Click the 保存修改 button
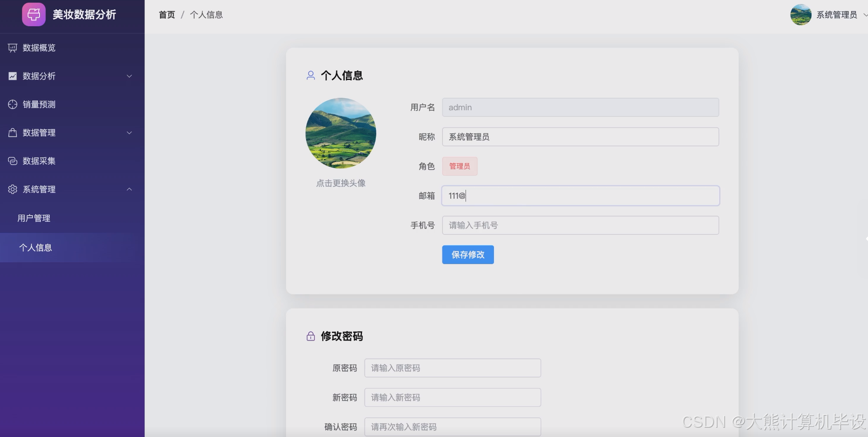 tap(467, 254)
